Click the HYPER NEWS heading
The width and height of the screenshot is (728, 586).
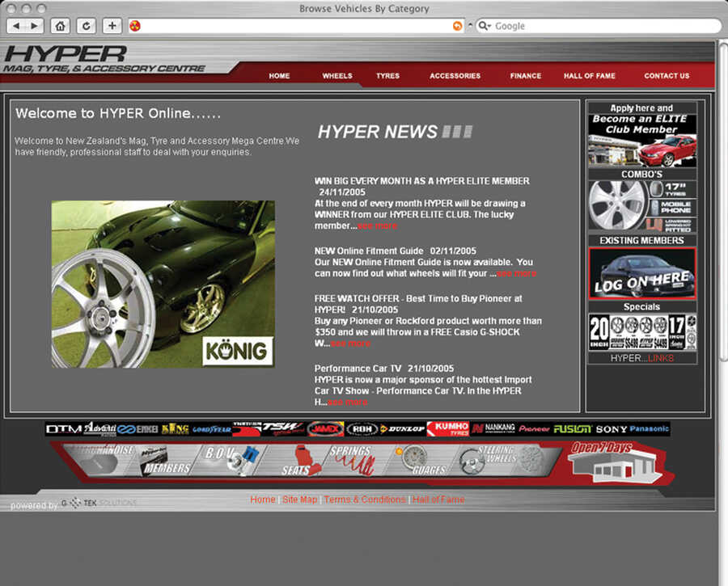(x=395, y=132)
